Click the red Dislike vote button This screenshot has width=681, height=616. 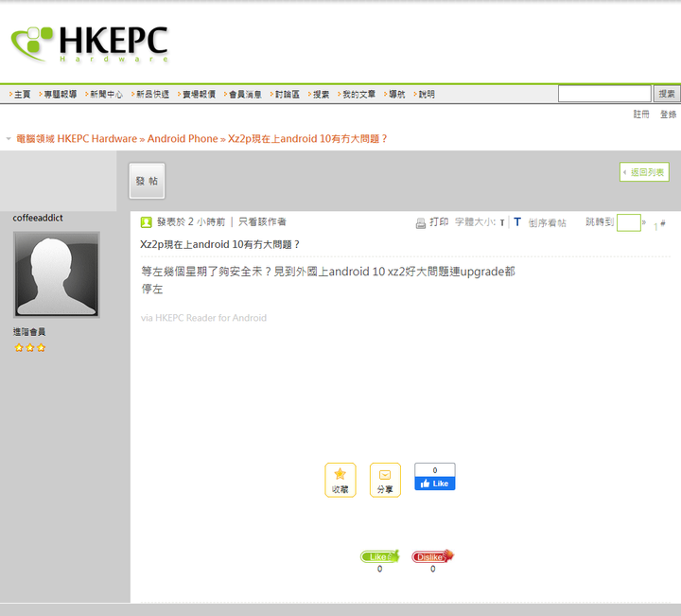(432, 556)
